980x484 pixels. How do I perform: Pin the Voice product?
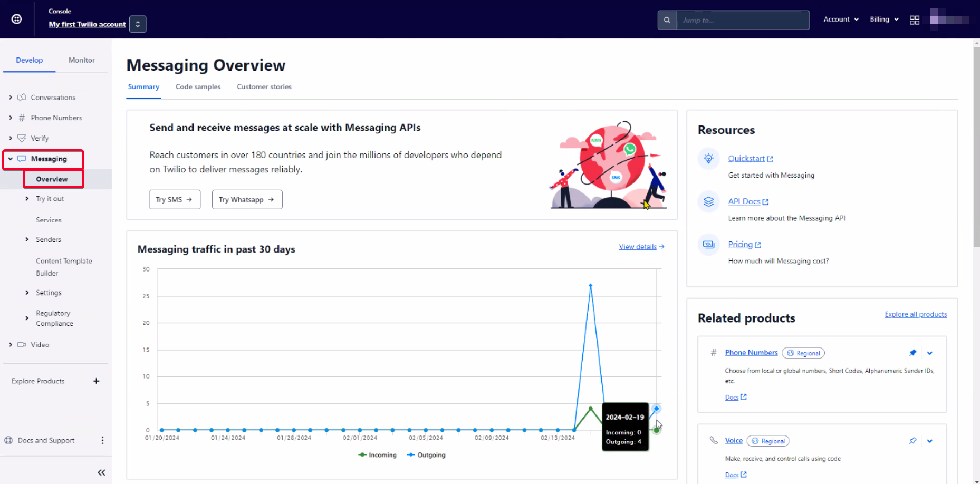tap(912, 441)
